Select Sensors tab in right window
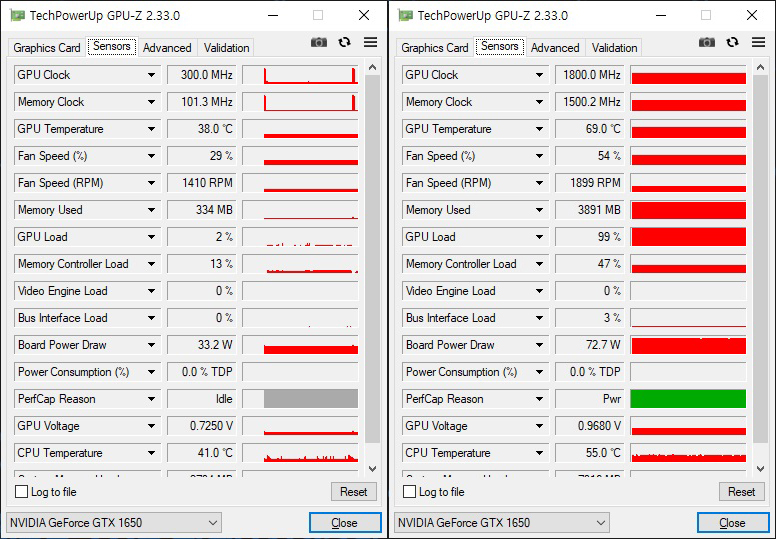 tap(500, 46)
